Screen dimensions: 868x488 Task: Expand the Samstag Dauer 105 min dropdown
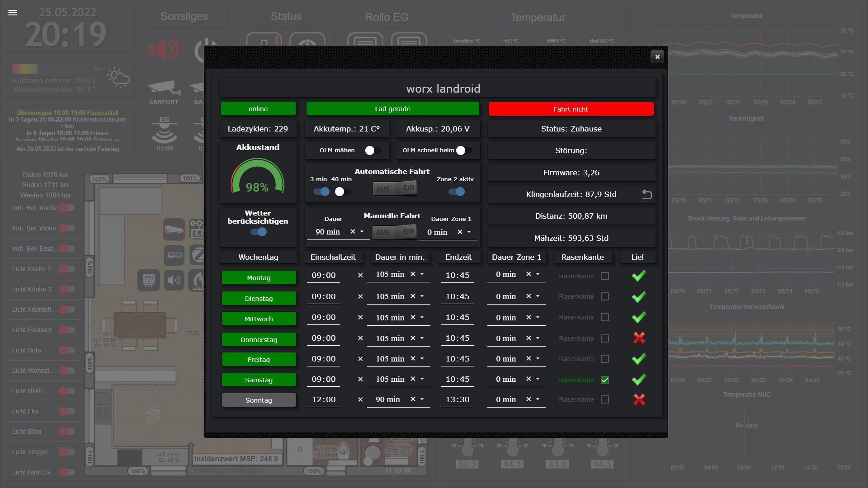[422, 379]
